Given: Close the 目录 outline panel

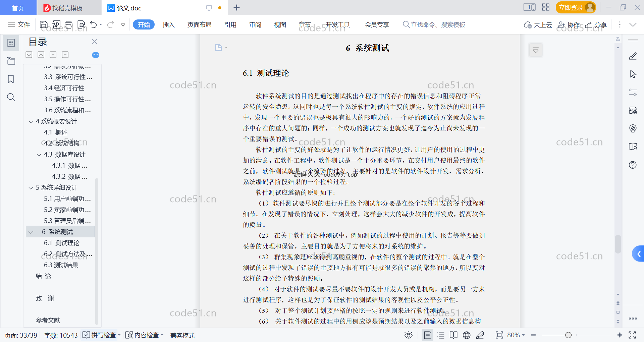Looking at the screenshot, I should pyautogui.click(x=94, y=41).
